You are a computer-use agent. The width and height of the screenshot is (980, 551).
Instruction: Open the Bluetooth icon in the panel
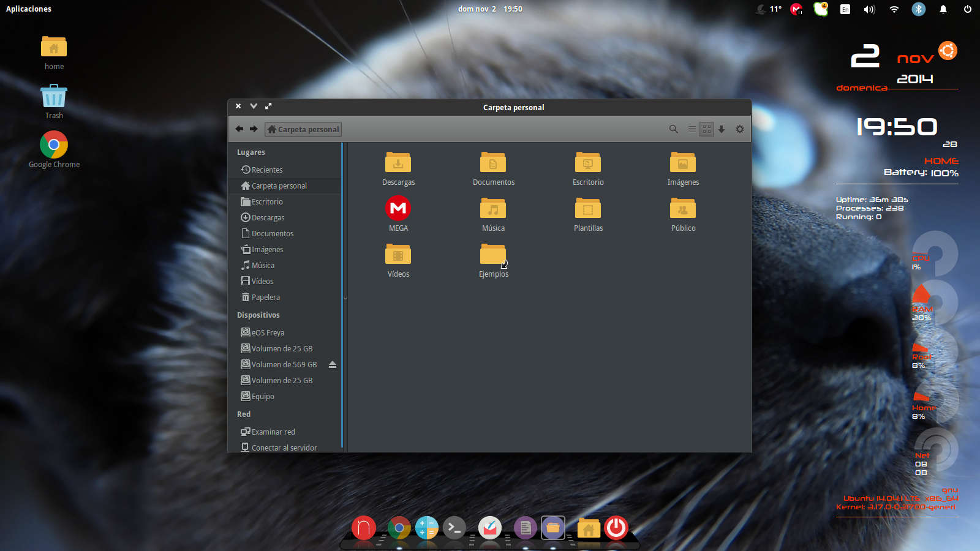(918, 9)
